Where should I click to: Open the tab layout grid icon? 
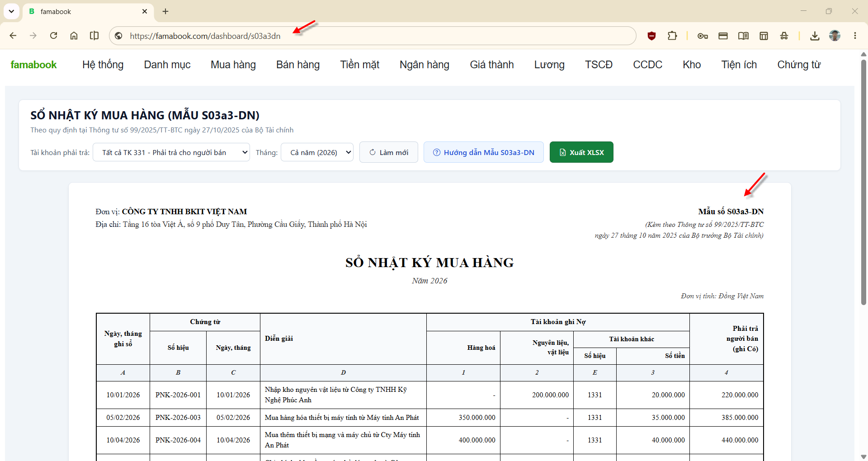point(764,36)
